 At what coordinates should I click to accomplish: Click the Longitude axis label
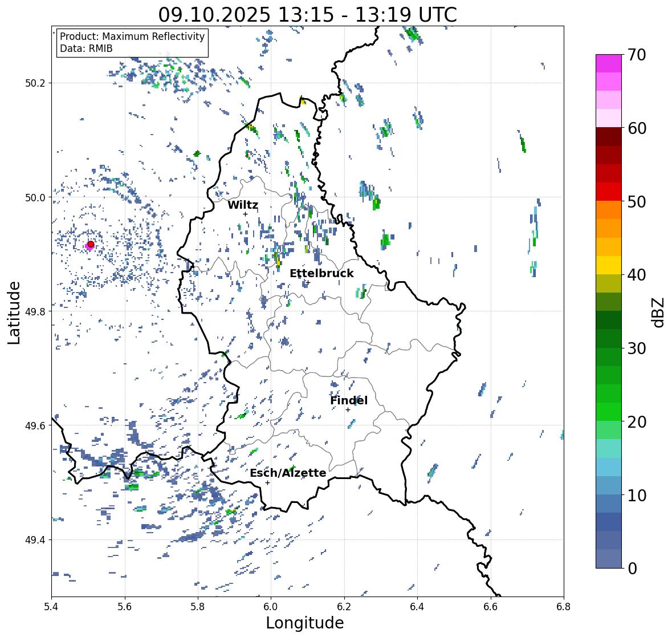[305, 623]
